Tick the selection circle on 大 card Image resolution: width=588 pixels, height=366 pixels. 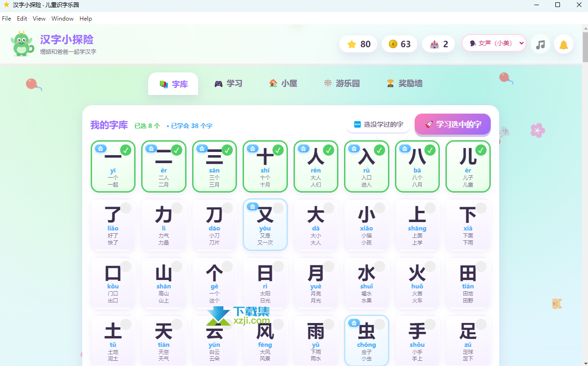[x=329, y=208]
